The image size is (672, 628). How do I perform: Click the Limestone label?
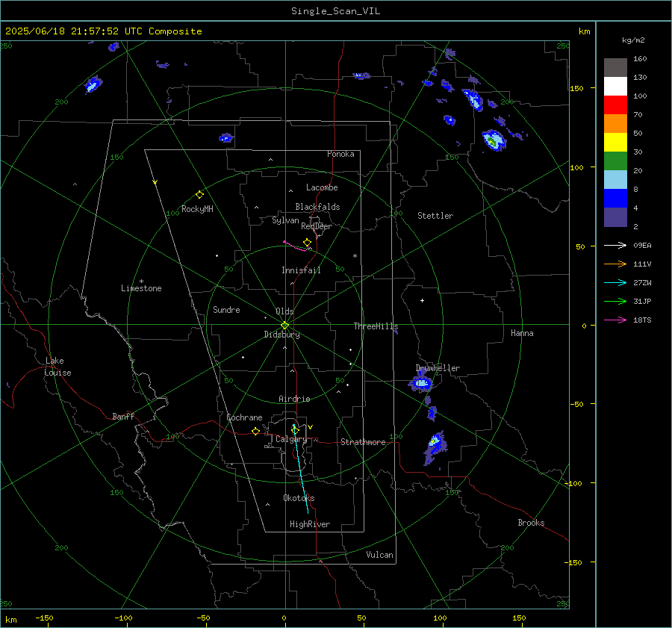pos(141,288)
